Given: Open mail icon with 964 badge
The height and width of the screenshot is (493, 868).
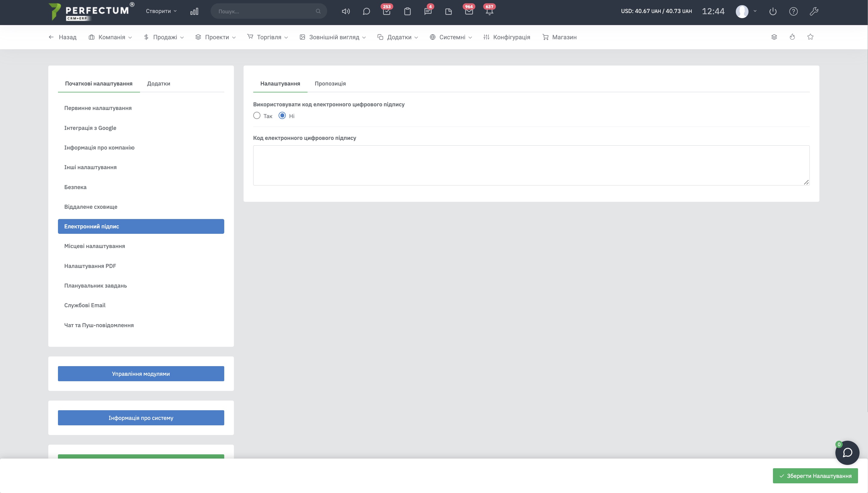Looking at the screenshot, I should pos(468,11).
